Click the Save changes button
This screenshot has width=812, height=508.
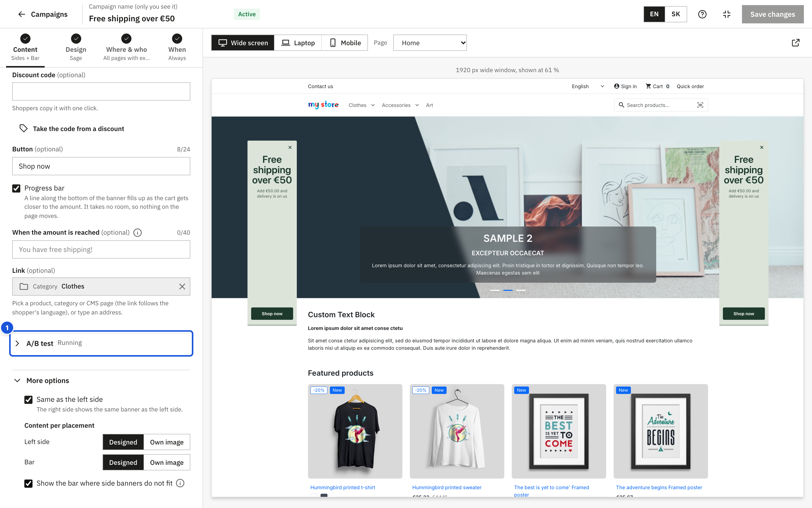pos(772,14)
